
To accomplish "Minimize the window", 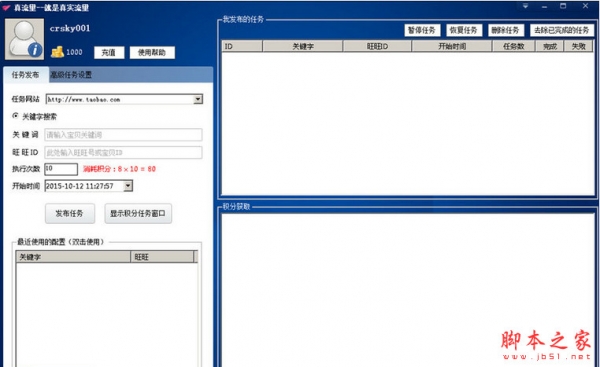I will click(x=544, y=6).
